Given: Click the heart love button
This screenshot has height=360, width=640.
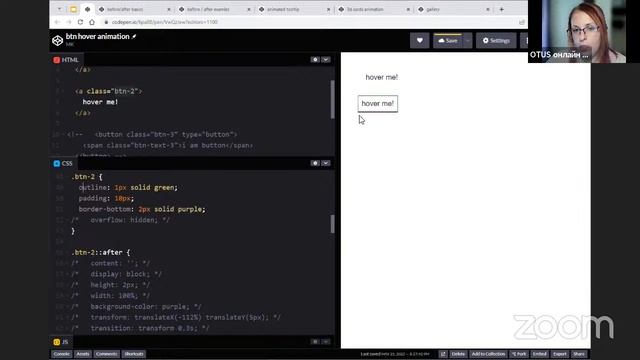Looking at the screenshot, I should (420, 40).
